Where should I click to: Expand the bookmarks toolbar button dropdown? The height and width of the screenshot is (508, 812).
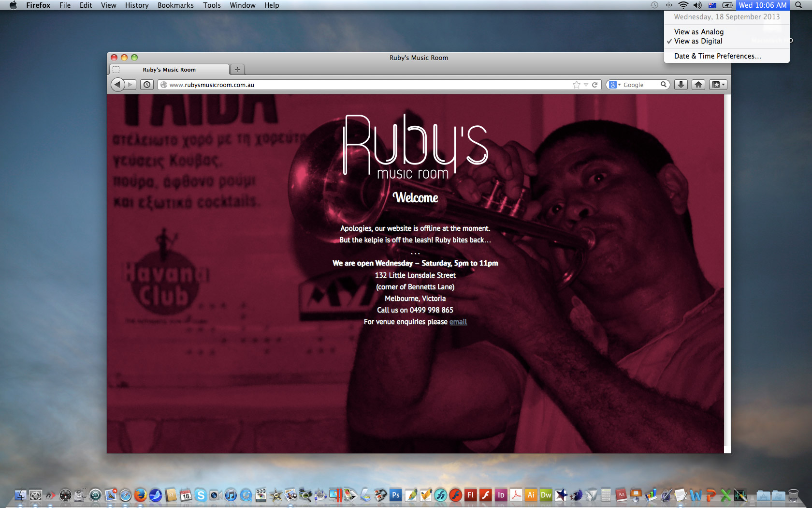[718, 85]
